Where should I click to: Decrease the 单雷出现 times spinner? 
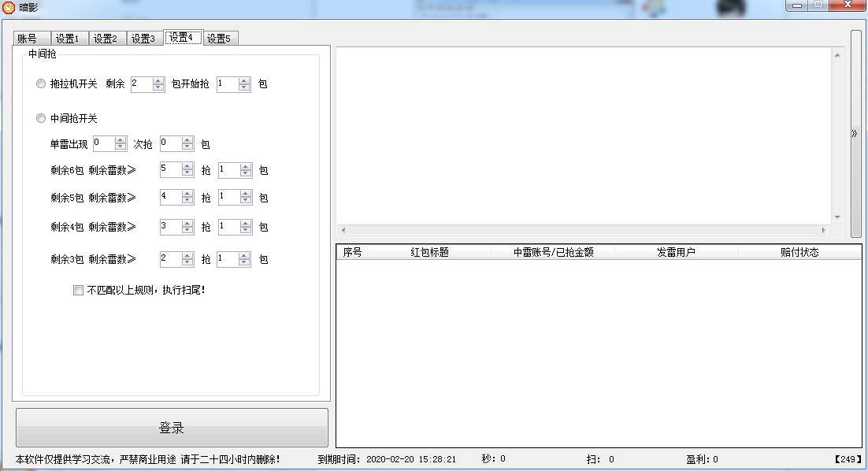[121, 146]
